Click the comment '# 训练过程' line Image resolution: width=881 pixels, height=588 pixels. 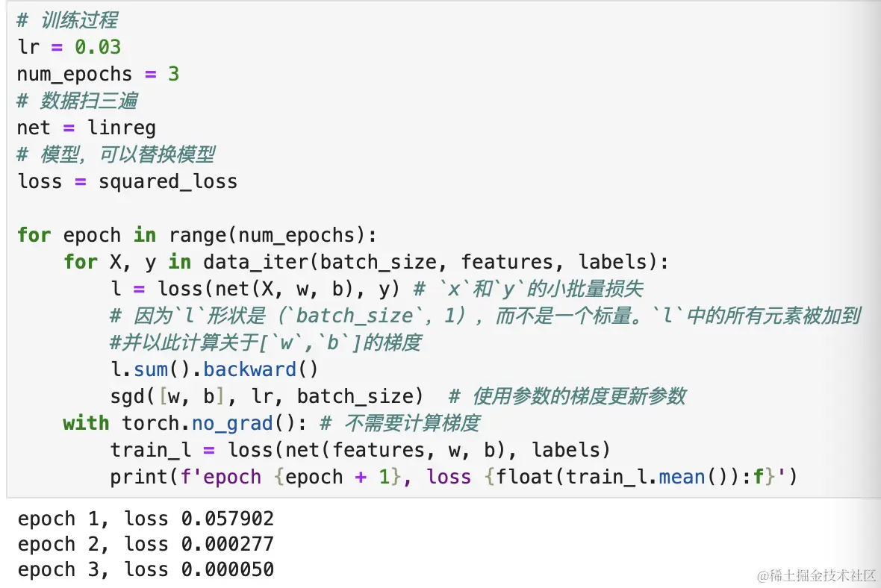point(67,20)
